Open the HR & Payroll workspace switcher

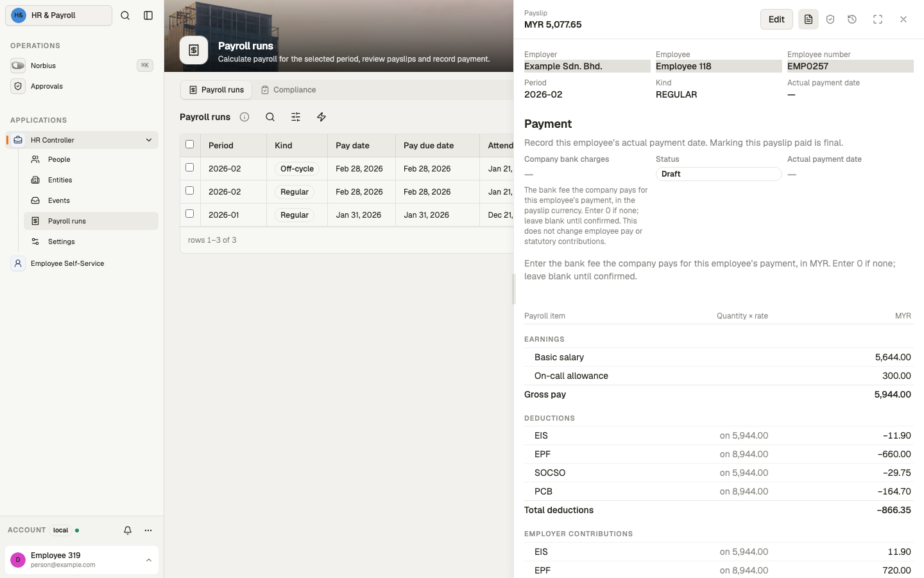pyautogui.click(x=59, y=15)
